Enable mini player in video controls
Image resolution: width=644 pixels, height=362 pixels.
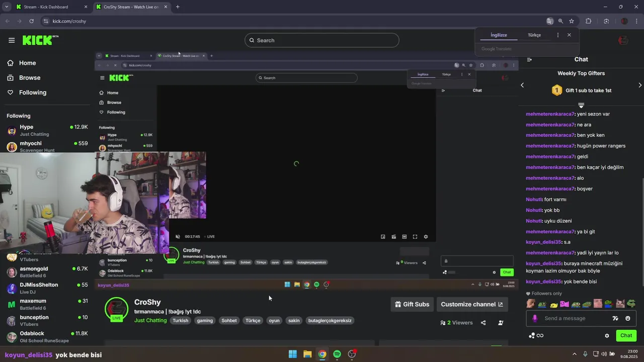[x=383, y=237]
